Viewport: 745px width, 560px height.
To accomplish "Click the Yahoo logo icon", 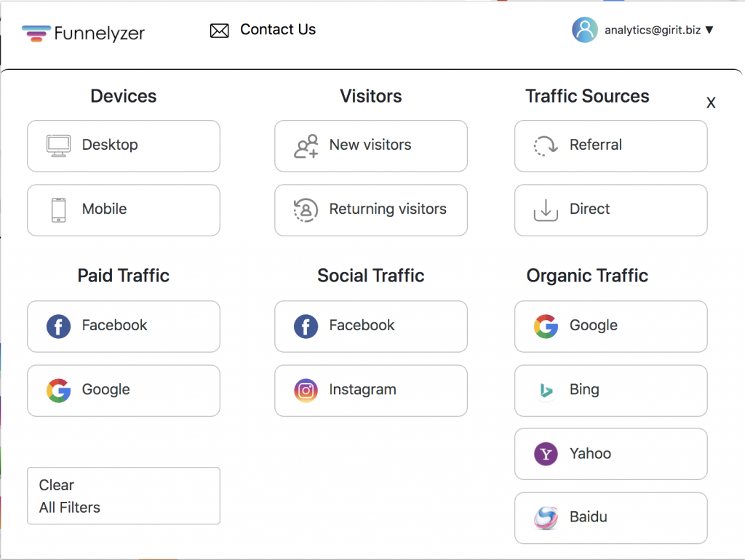I will (x=546, y=454).
